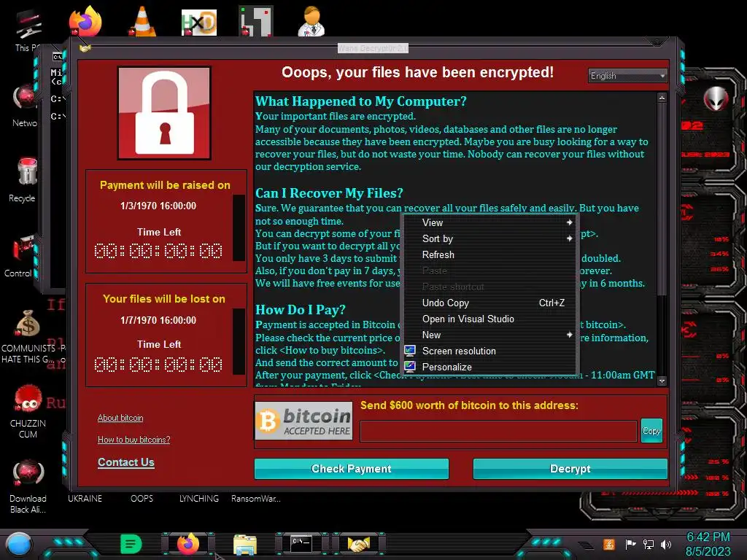Expand the View submenu arrow

point(569,222)
